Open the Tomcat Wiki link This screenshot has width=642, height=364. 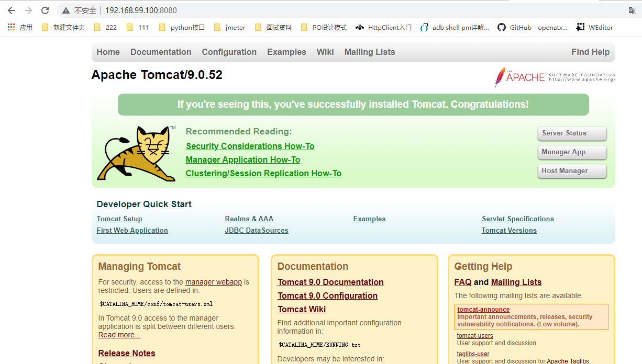[302, 310]
